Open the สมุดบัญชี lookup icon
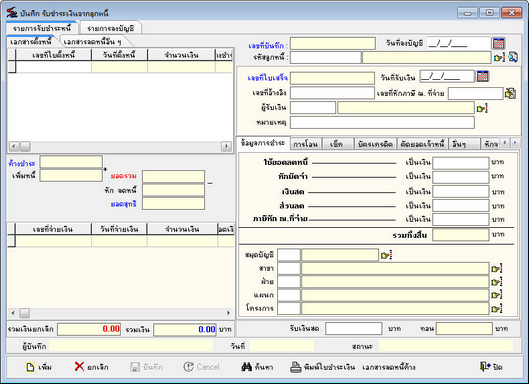 [386, 255]
